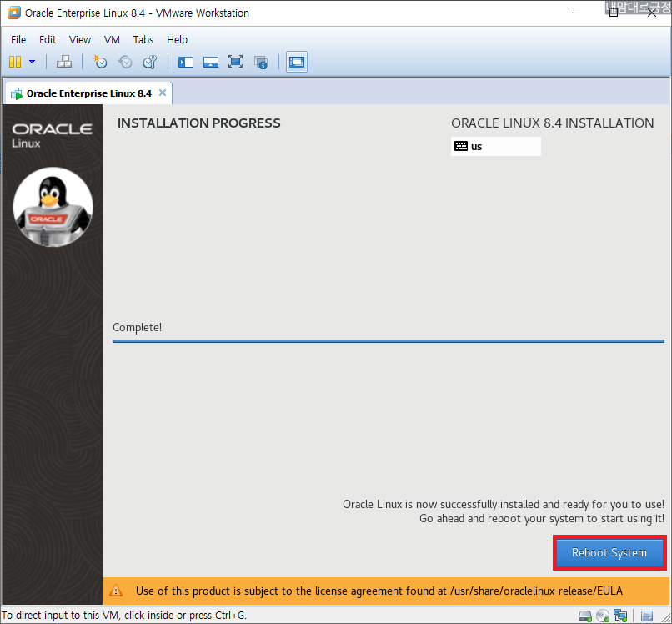Open the View menu
This screenshot has width=672, height=624.
80,40
